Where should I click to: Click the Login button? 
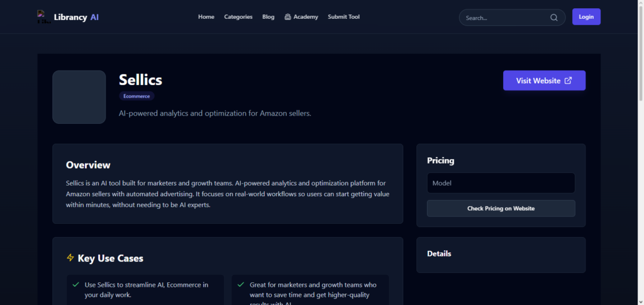(x=586, y=17)
